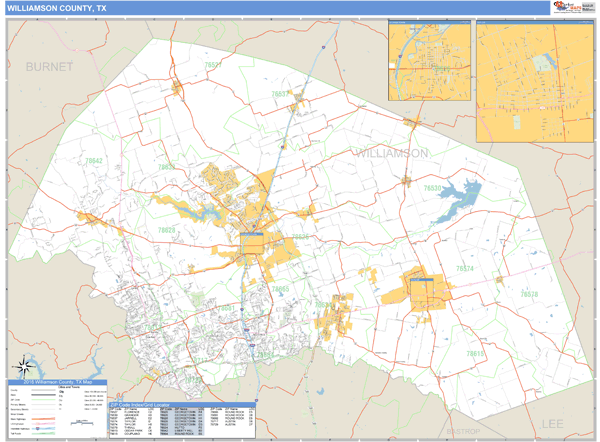
Task: Select ZIP code label 78628
Action: (x=166, y=230)
